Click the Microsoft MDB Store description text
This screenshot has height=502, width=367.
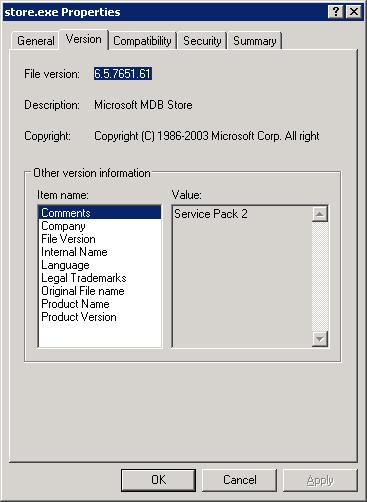pos(143,105)
